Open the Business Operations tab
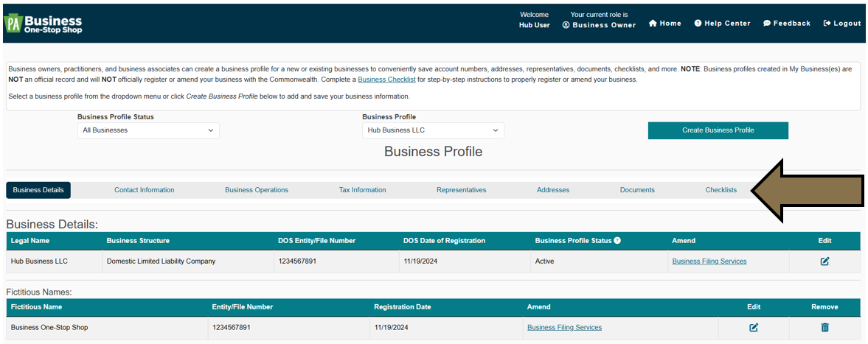The image size is (868, 344). coord(257,190)
